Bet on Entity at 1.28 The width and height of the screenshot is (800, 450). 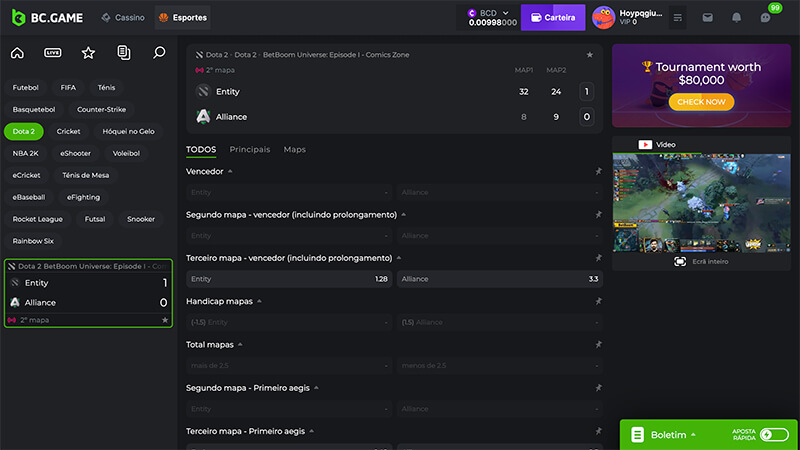click(x=289, y=279)
